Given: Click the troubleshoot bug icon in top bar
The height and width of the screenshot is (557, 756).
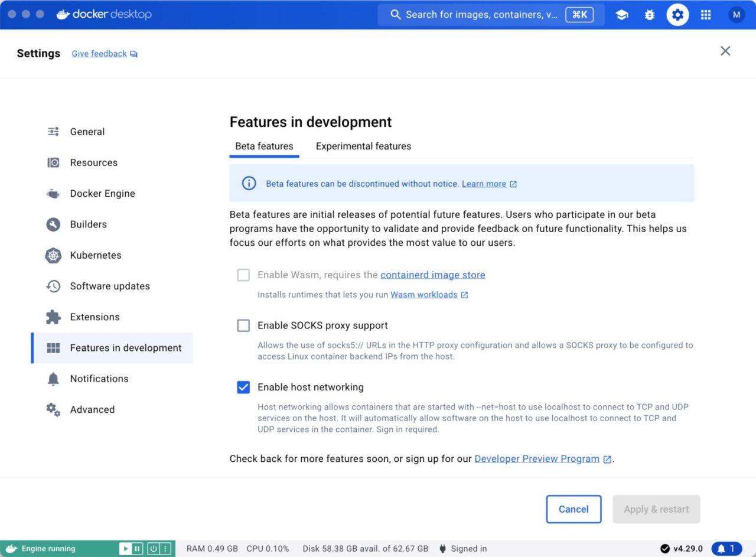Looking at the screenshot, I should coord(650,14).
